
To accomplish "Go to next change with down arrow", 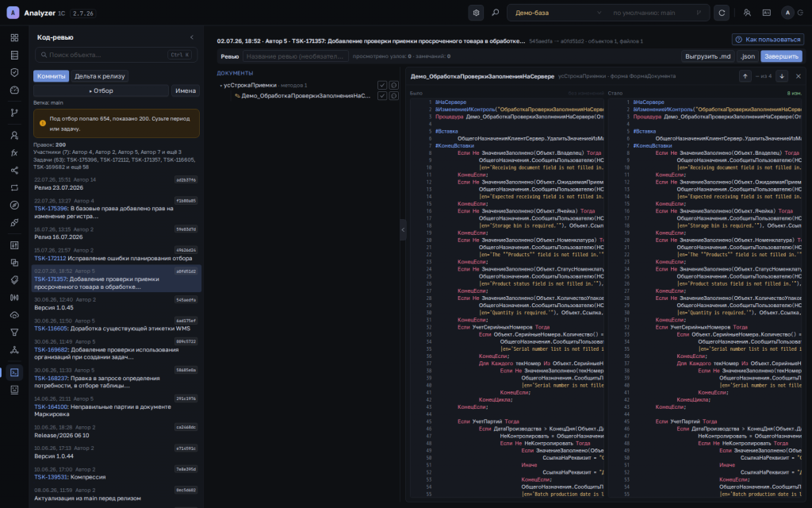I will (x=781, y=76).
